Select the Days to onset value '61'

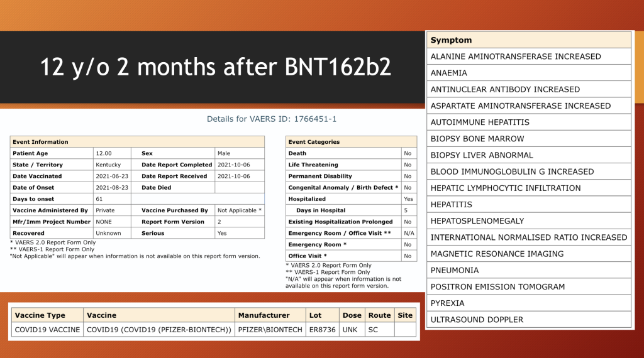[99, 199]
